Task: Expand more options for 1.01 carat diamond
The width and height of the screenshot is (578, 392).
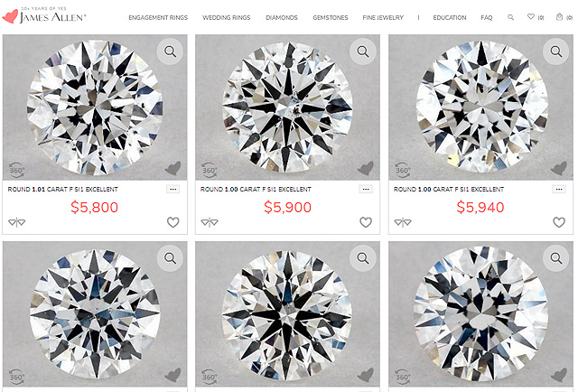Action: click(x=172, y=190)
